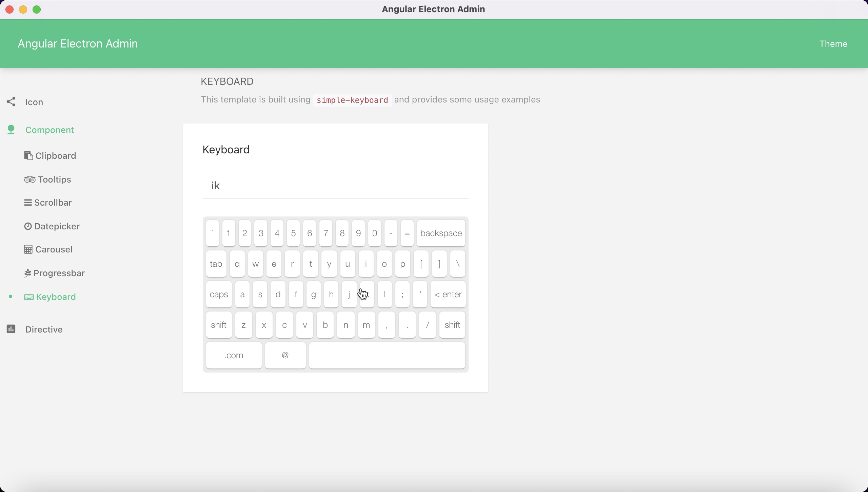Toggle the left shift key
868x492 pixels.
(219, 325)
